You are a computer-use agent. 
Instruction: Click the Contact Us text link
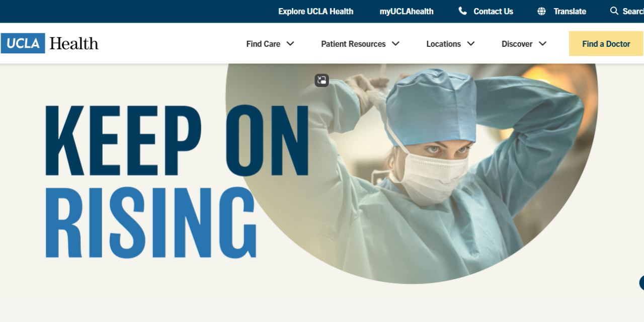click(493, 11)
